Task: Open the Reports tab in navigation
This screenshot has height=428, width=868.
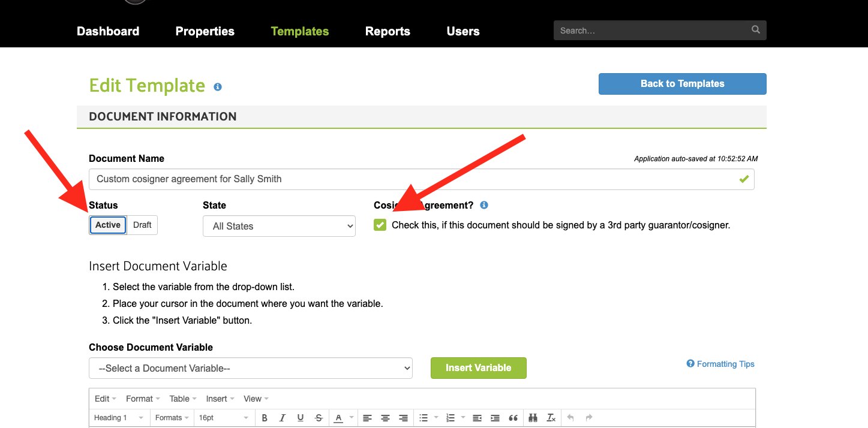Action: tap(388, 31)
